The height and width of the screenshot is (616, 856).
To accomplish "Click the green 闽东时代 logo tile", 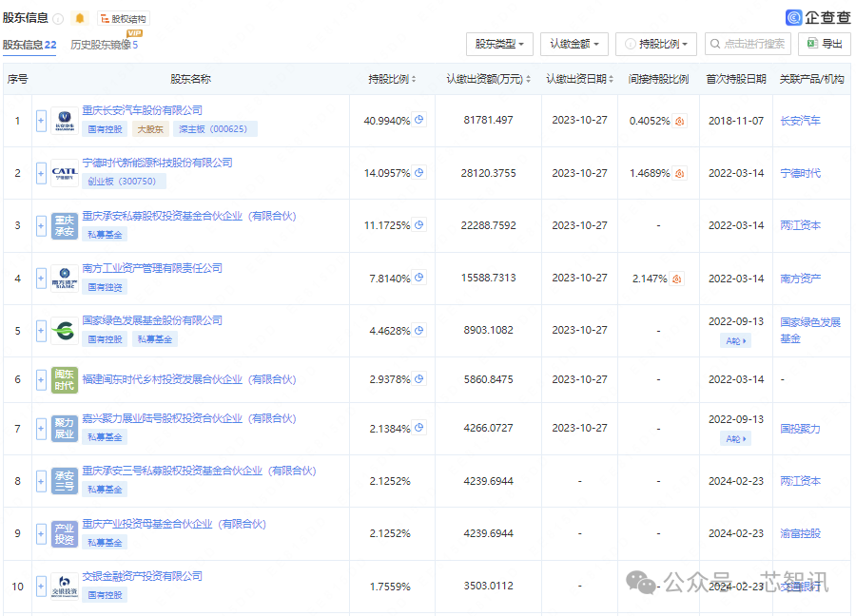I will (x=65, y=379).
